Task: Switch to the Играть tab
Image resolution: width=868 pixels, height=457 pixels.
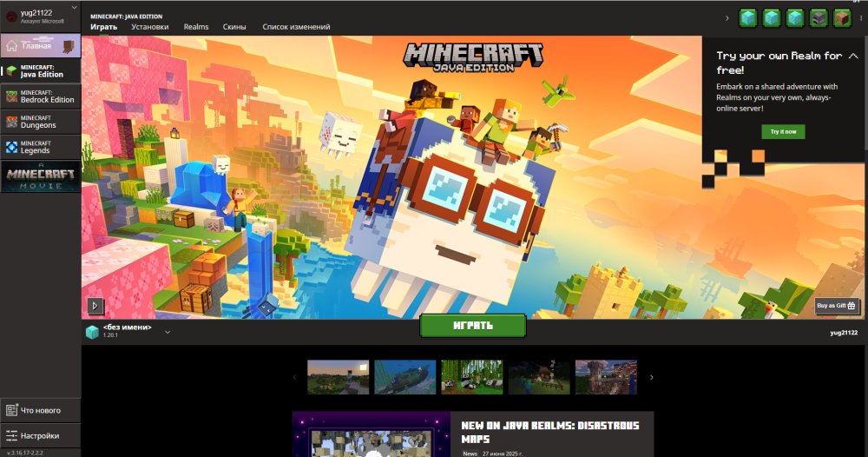Action: [104, 27]
